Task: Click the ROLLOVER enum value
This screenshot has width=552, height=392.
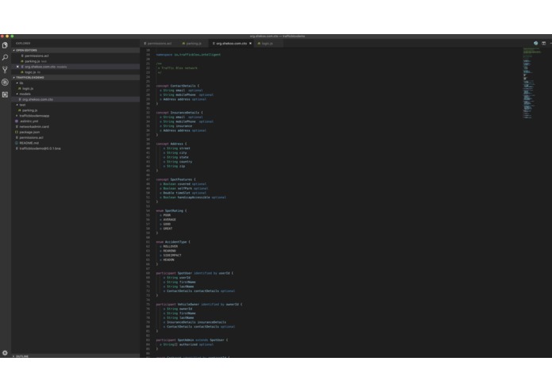Action: pyautogui.click(x=171, y=247)
